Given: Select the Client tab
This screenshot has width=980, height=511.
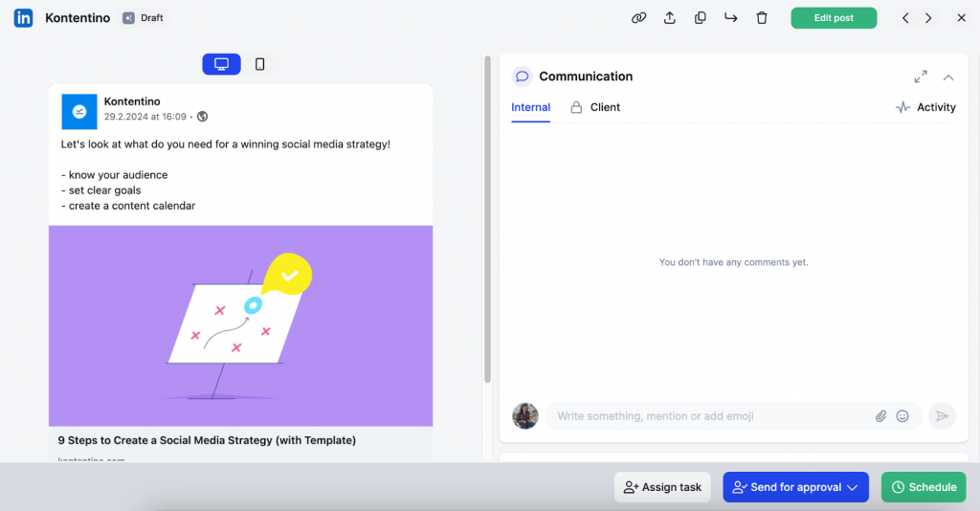Looking at the screenshot, I should 595,107.
